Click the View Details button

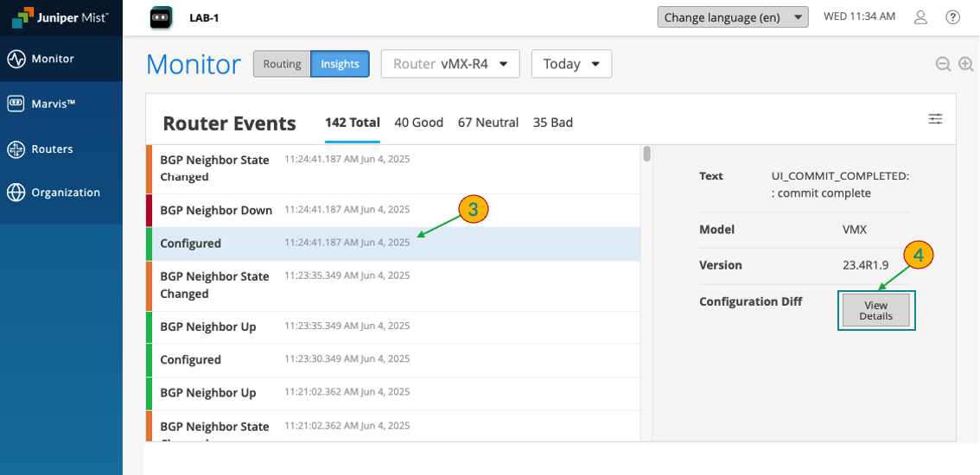tap(875, 311)
